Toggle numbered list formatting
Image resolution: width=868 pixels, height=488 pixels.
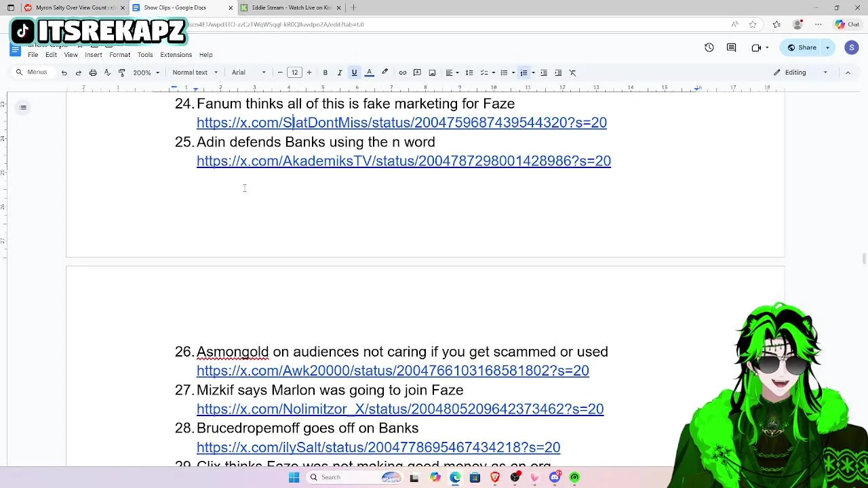tap(524, 73)
